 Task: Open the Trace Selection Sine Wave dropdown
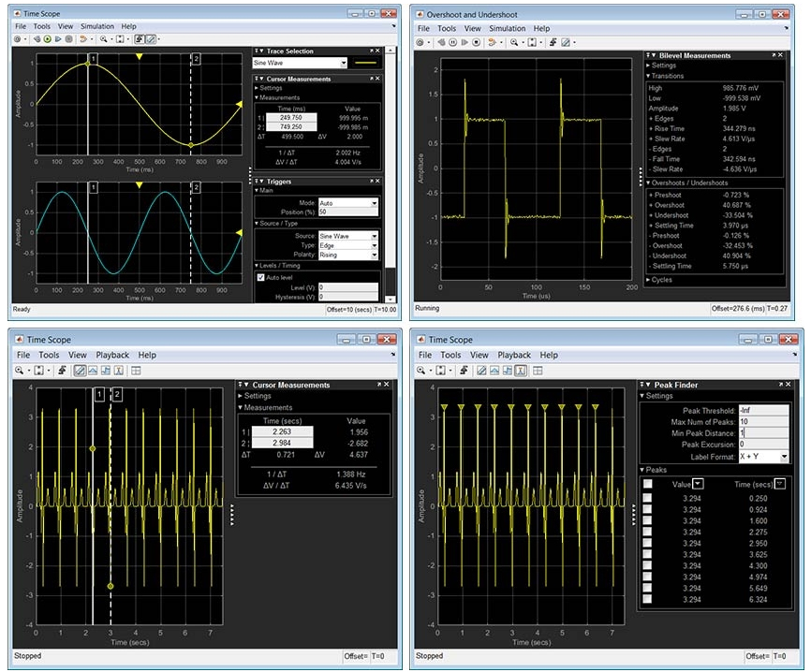pyautogui.click(x=344, y=63)
